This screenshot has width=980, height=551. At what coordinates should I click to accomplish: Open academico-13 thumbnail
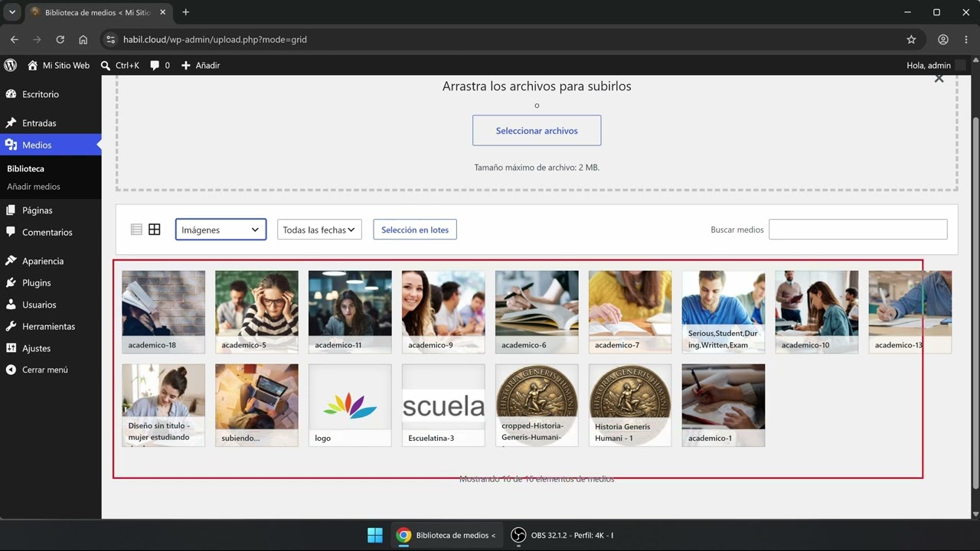coord(910,311)
